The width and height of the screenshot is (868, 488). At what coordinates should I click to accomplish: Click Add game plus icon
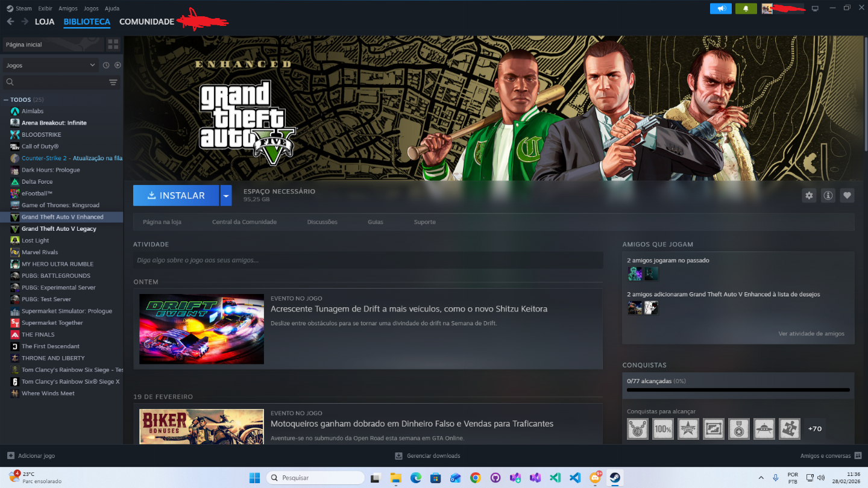coord(10,456)
